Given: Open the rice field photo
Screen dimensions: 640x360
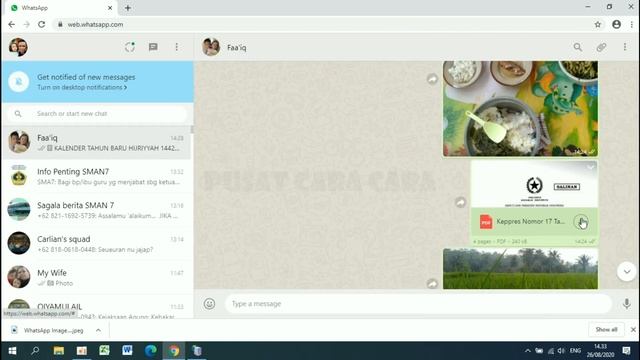Looking at the screenshot, I should (x=520, y=269).
